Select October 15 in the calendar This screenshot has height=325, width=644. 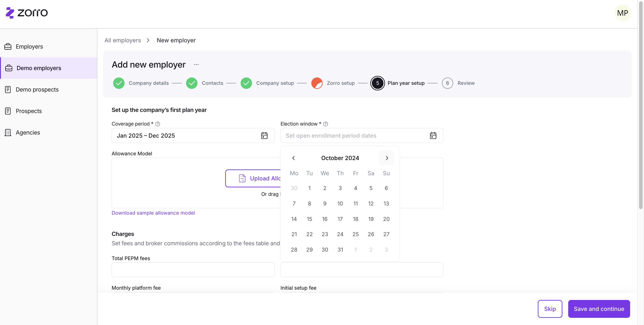click(x=309, y=219)
